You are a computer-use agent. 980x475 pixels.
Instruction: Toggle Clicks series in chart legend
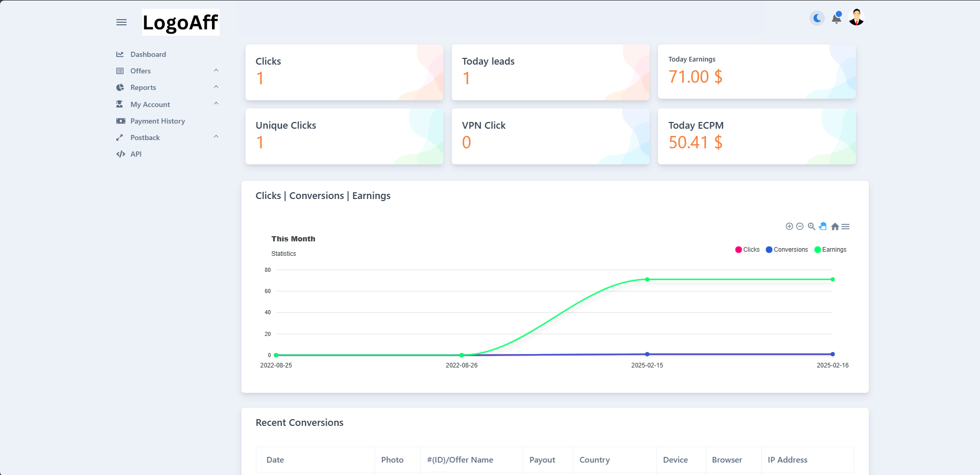pos(747,250)
